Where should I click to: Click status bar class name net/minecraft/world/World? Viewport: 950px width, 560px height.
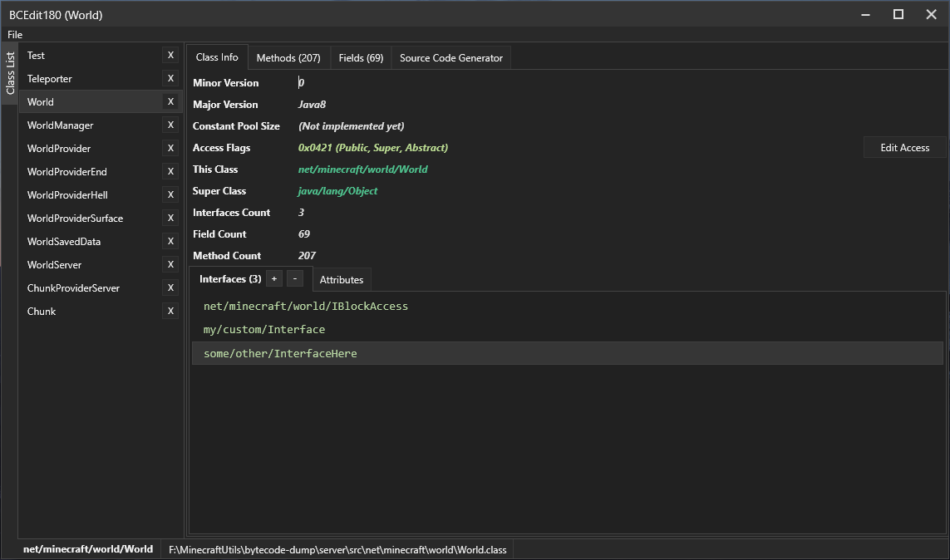(88, 549)
